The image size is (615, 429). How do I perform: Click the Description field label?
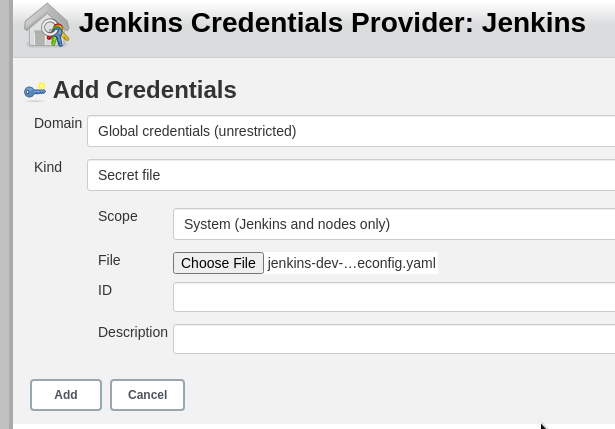pos(133,332)
